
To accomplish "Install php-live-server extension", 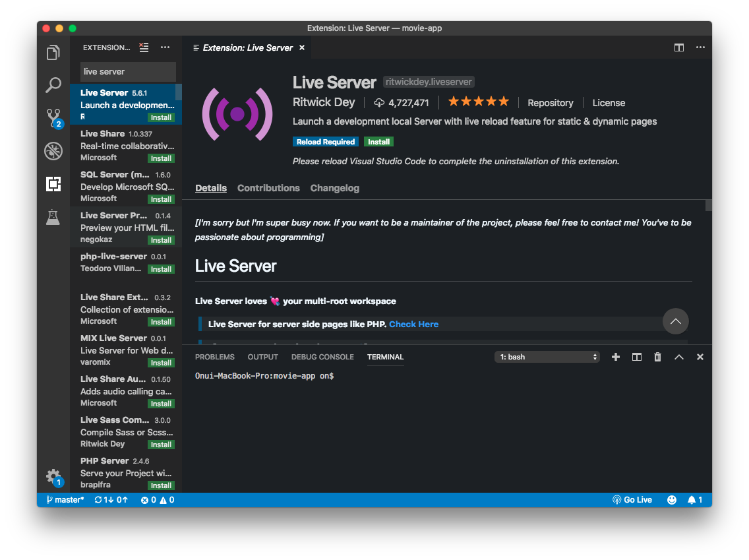I will coord(161,270).
